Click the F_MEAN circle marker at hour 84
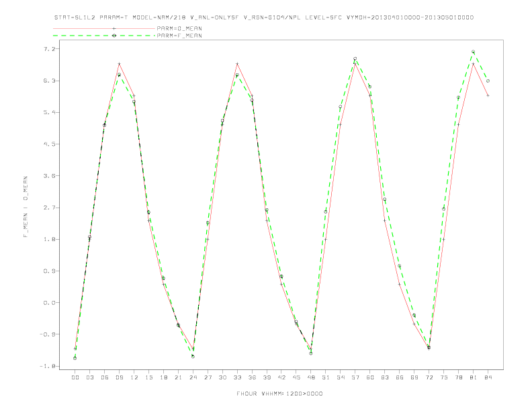The image size is (532, 411). click(x=488, y=81)
